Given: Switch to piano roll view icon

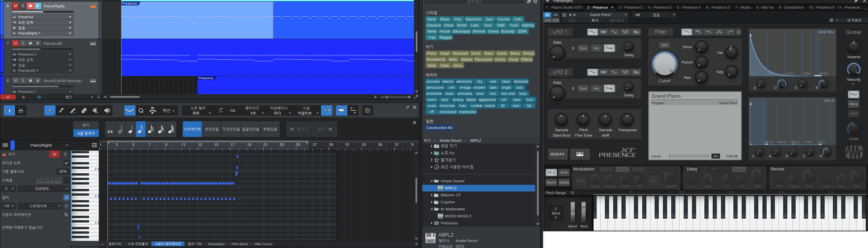Looking at the screenshot, I should point(9,110).
